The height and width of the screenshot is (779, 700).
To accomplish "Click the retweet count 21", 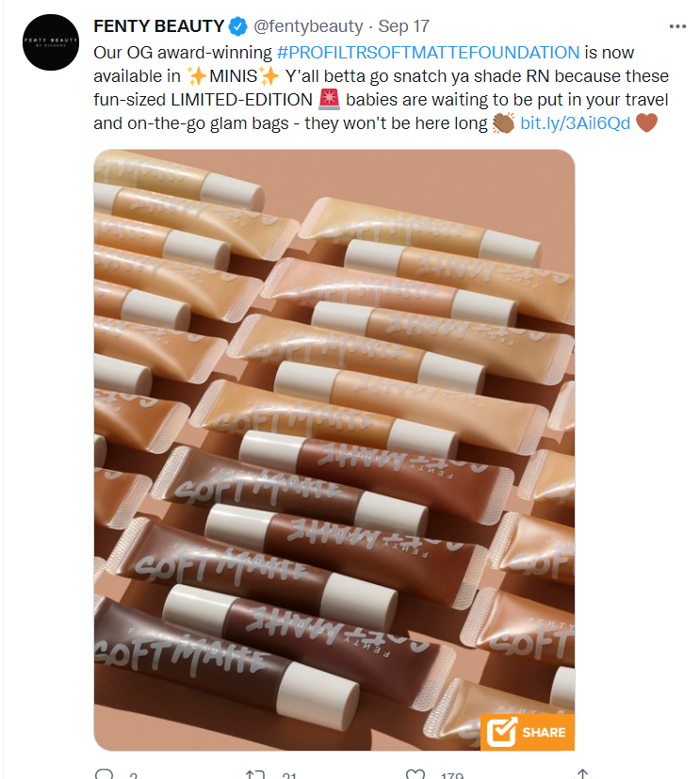I will [x=289, y=775].
